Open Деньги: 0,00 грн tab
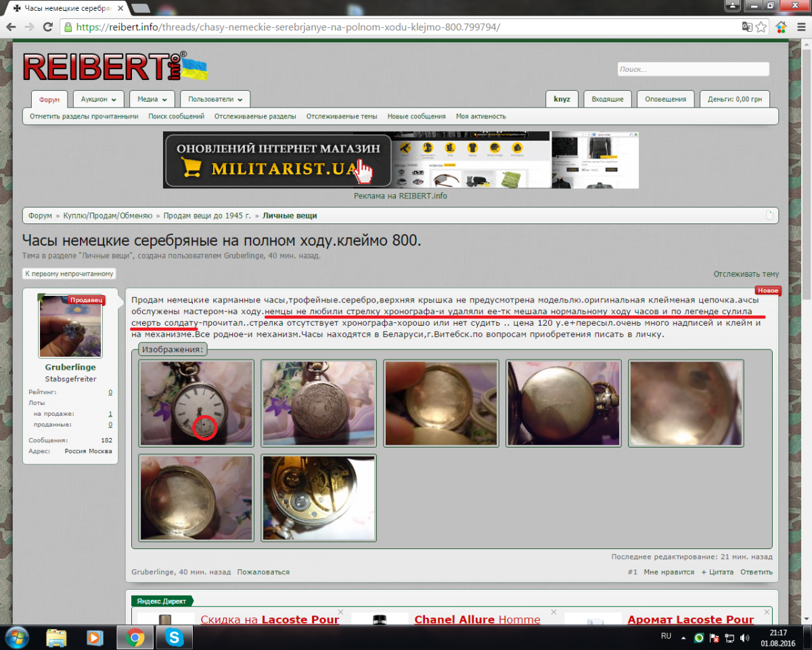This screenshot has height=650, width=812. (735, 99)
